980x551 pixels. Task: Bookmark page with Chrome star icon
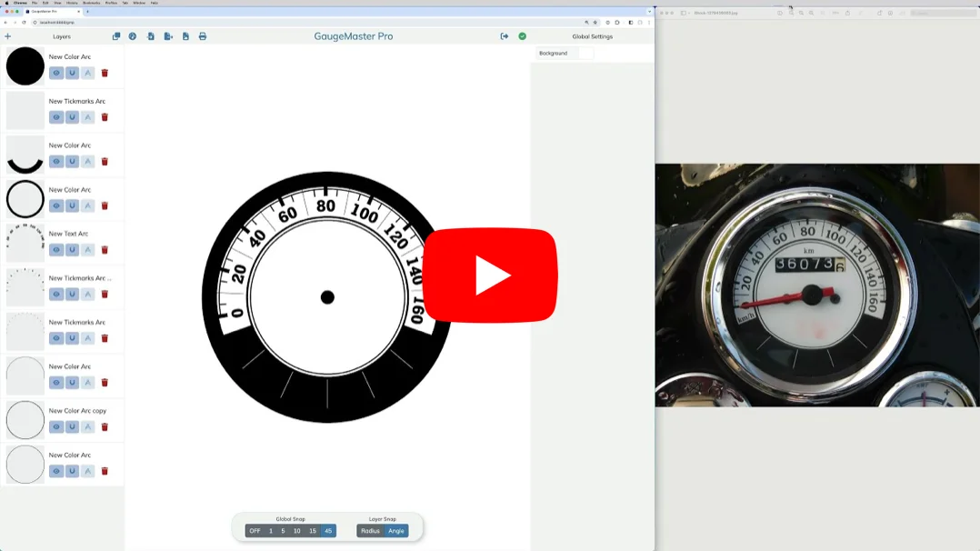coord(595,23)
